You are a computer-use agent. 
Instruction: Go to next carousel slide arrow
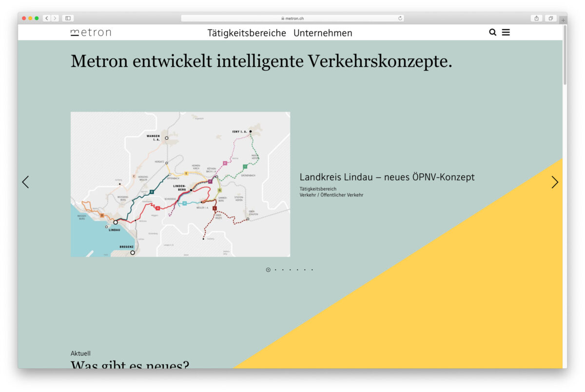(554, 182)
